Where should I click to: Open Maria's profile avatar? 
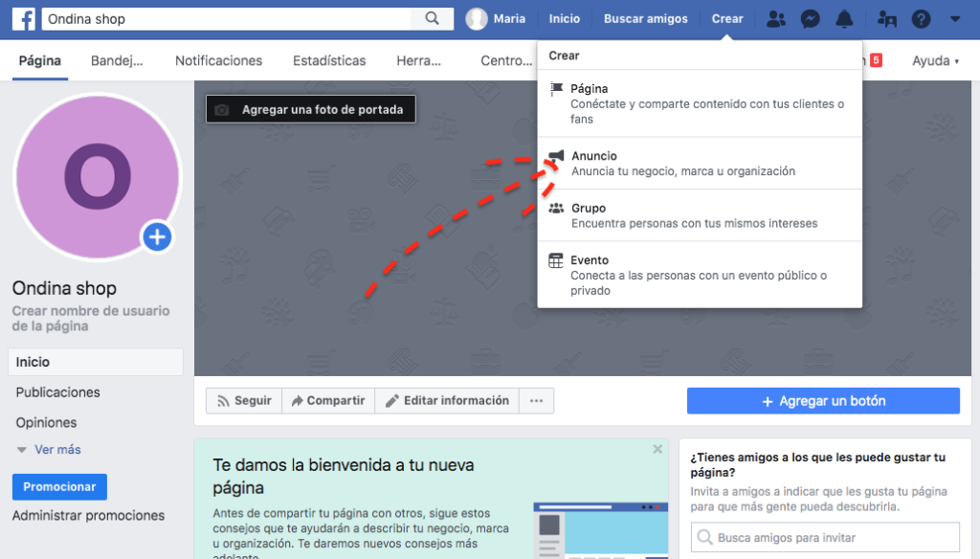coord(477,19)
